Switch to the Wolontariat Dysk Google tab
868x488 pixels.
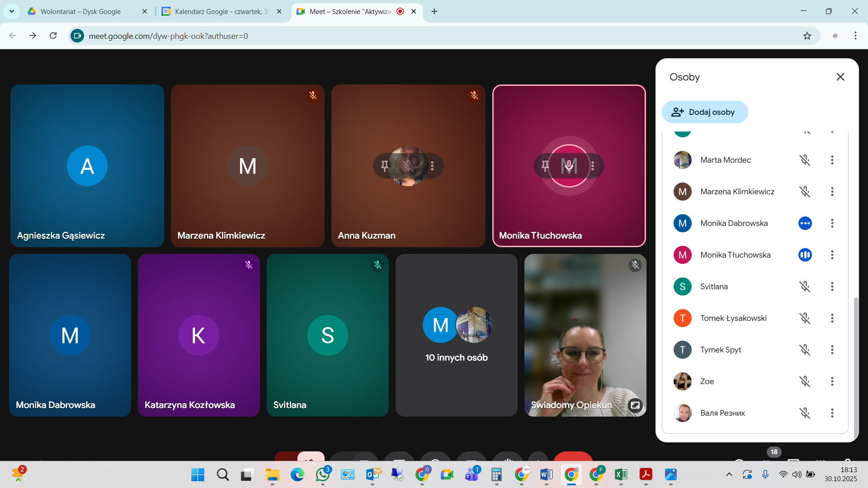point(80,11)
